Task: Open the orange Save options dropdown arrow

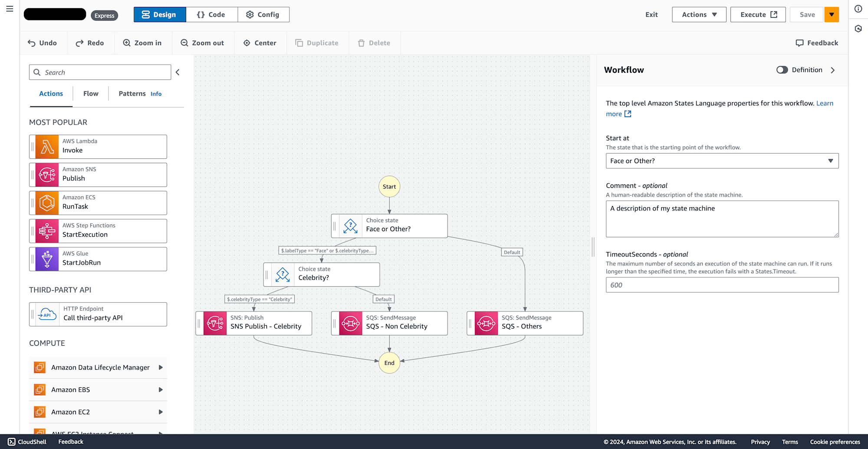Action: pos(832,14)
